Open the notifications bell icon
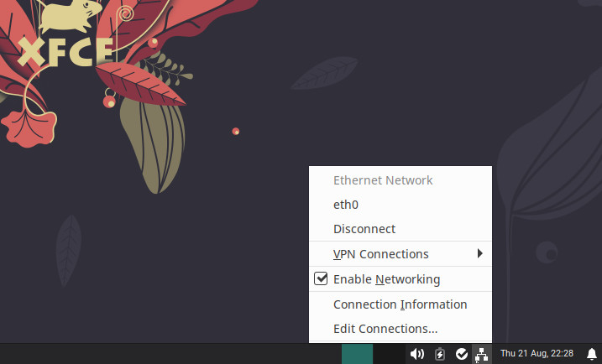This screenshot has height=364, width=602. point(592,354)
